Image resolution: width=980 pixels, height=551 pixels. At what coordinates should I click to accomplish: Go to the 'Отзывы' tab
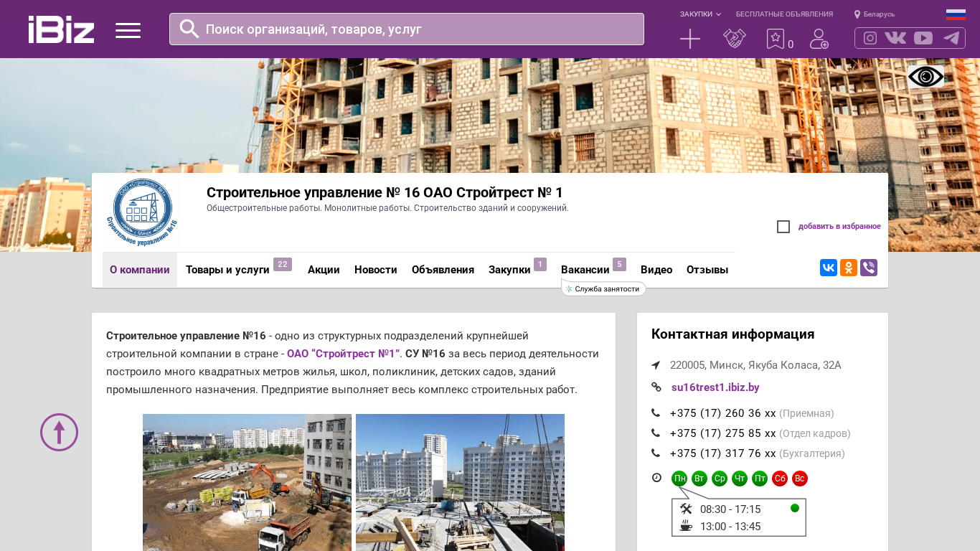click(x=707, y=270)
